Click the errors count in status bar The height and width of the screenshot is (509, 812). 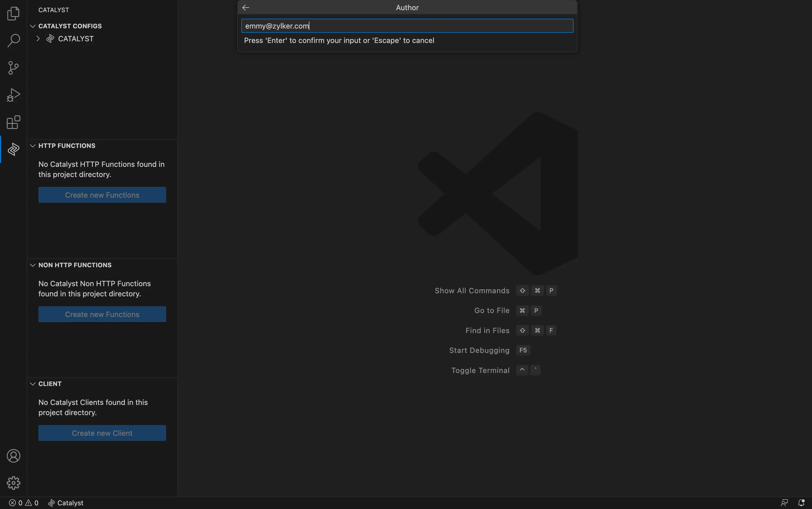pos(16,502)
